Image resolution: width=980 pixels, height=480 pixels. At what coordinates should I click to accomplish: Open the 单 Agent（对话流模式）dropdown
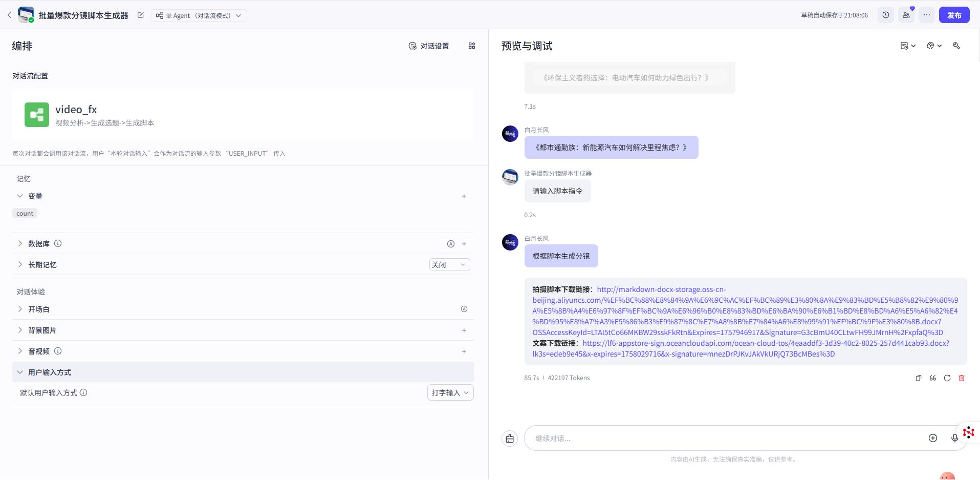(199, 15)
